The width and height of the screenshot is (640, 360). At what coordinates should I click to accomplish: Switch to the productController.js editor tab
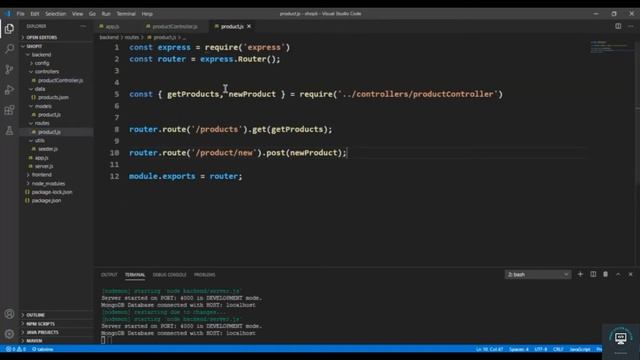click(x=175, y=26)
